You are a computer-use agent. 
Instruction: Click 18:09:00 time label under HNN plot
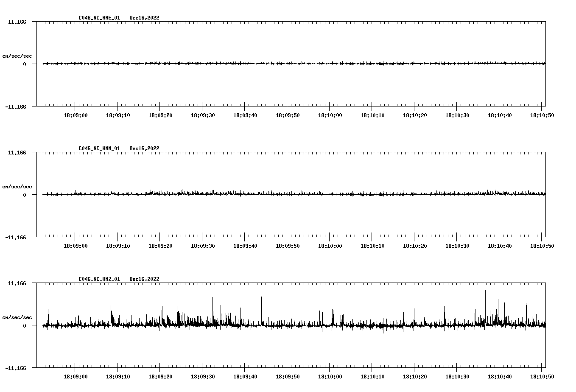[x=75, y=246]
